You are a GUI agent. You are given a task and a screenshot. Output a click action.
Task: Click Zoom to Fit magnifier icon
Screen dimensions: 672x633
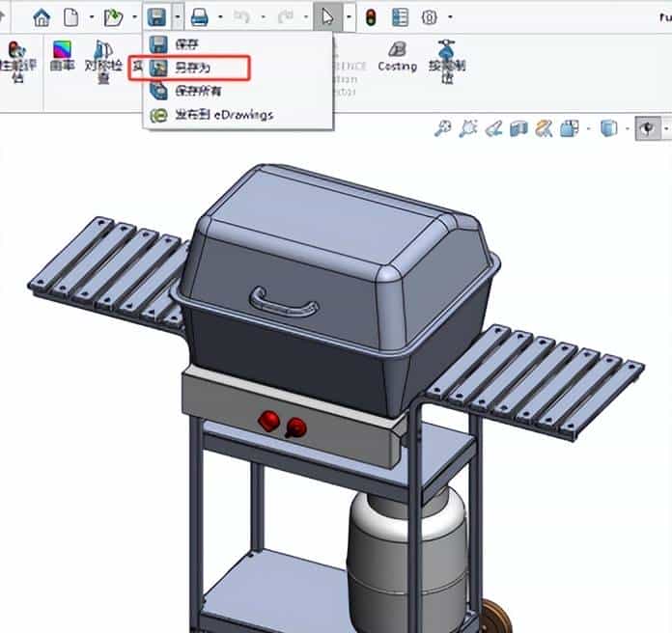[x=443, y=128]
